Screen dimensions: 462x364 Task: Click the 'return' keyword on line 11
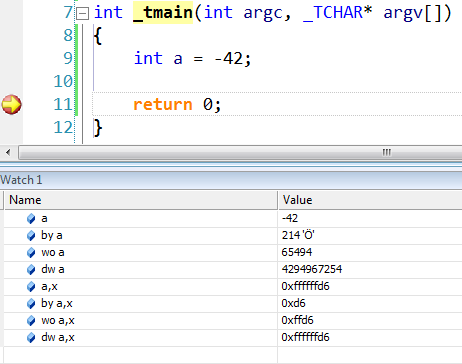point(163,105)
